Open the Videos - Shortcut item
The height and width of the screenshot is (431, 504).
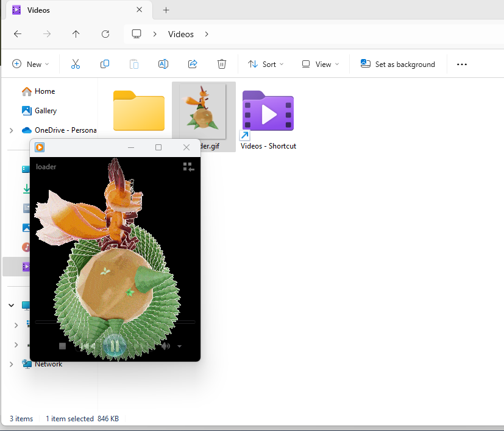click(268, 112)
